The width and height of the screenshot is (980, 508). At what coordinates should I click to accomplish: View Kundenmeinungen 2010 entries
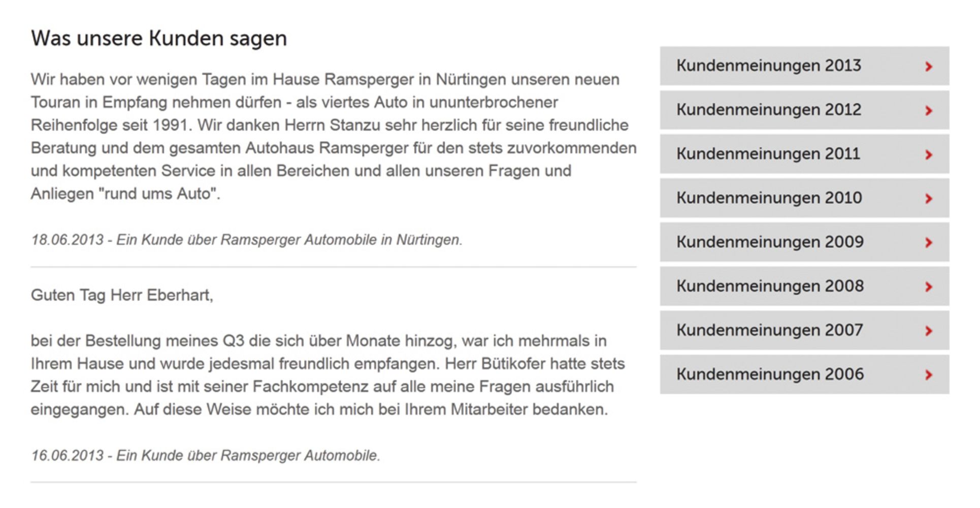point(804,198)
